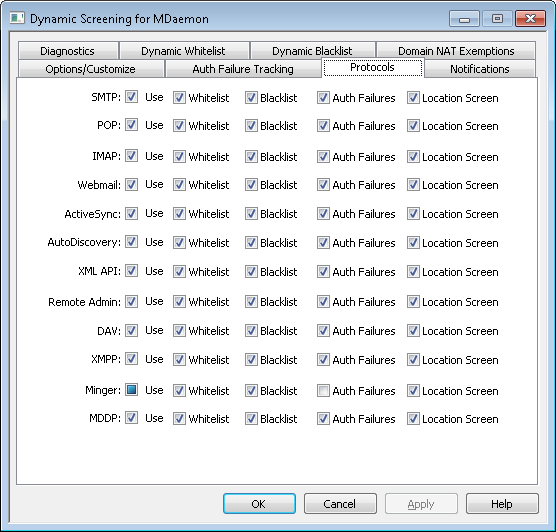The width and height of the screenshot is (556, 532).
Task: Toggle Minger Blacklist checkbox
Action: [251, 390]
